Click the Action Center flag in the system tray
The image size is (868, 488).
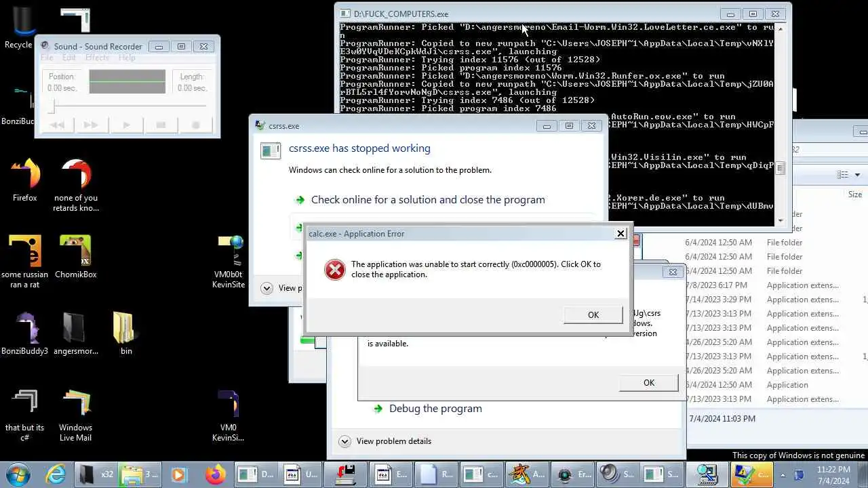799,474
